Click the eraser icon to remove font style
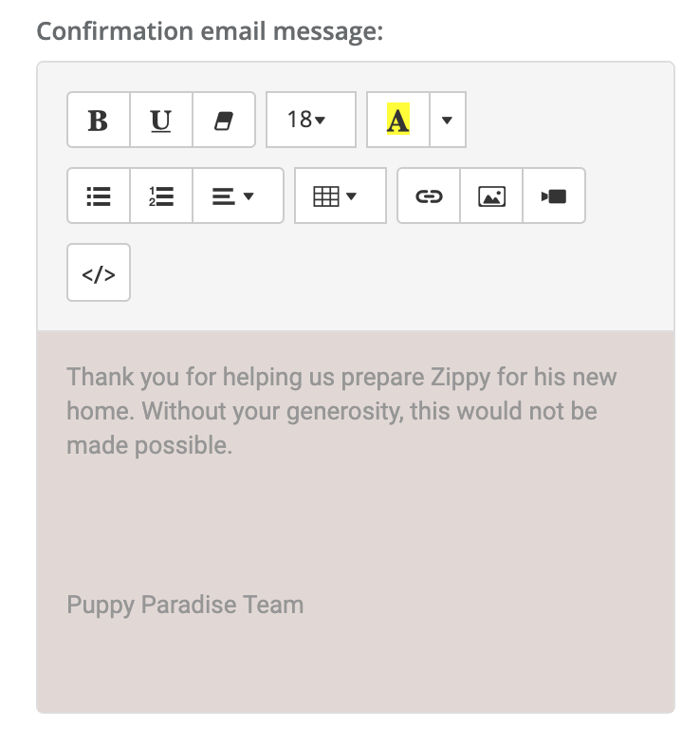 tap(224, 120)
